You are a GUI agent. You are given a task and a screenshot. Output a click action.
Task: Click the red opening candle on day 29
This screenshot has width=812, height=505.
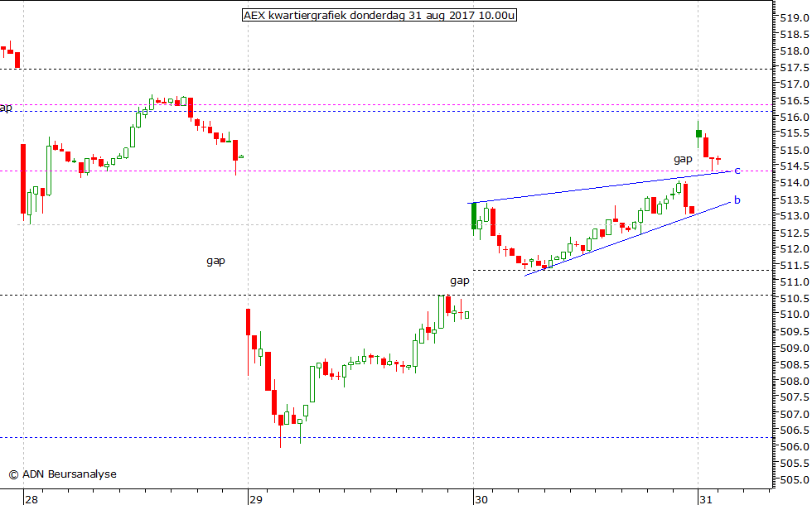[248, 322]
